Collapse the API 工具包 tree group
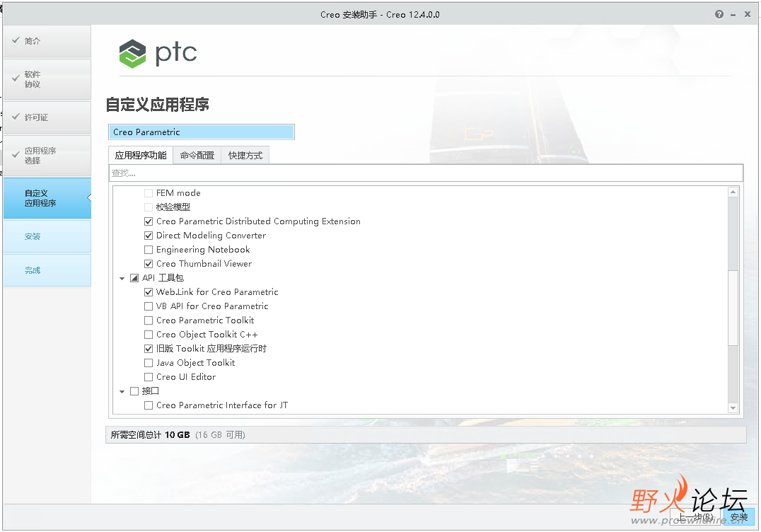 tap(122, 279)
